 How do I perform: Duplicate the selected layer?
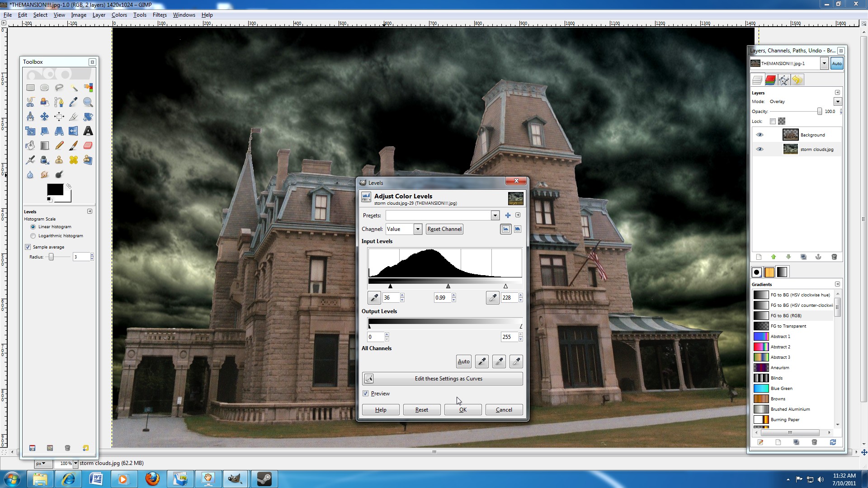pos(803,257)
